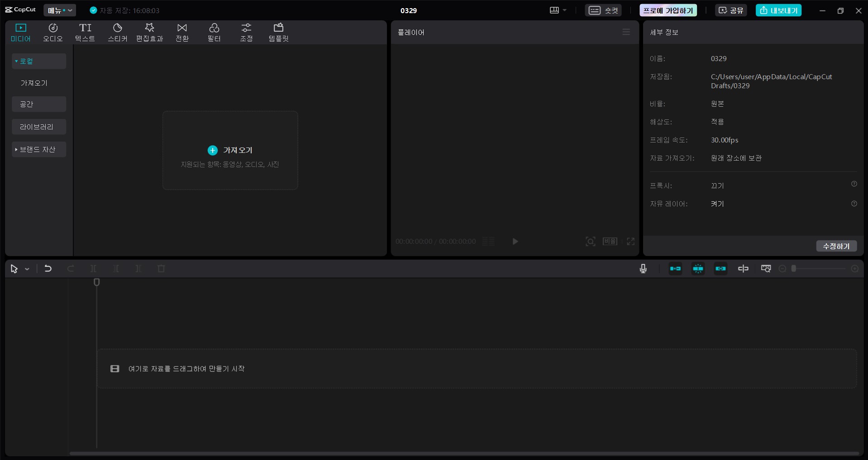The height and width of the screenshot is (460, 868).
Task: Toggle clip linkage in timeline
Action: (720, 269)
